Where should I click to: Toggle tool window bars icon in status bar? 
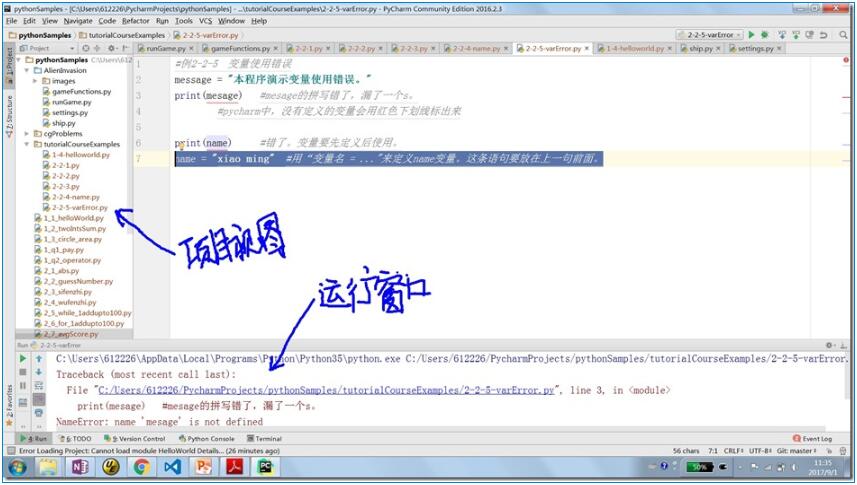[x=9, y=451]
